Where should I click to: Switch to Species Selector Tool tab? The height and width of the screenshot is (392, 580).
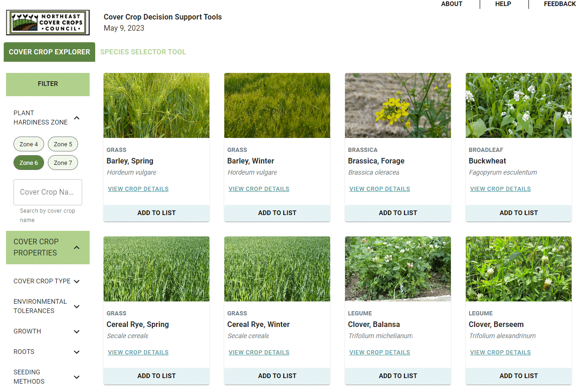[143, 52]
